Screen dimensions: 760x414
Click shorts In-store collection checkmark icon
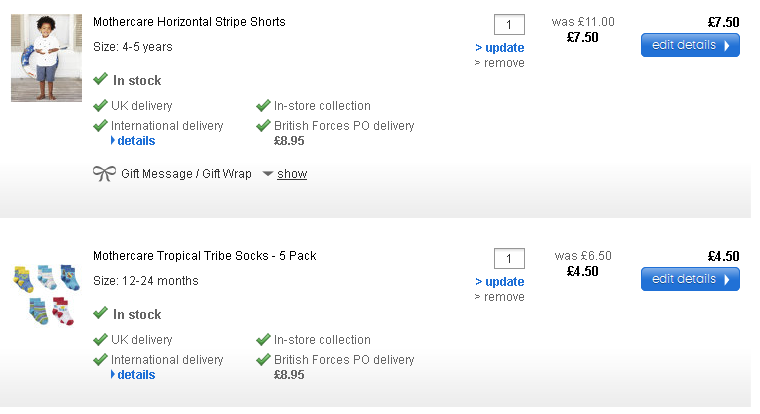[x=263, y=106]
